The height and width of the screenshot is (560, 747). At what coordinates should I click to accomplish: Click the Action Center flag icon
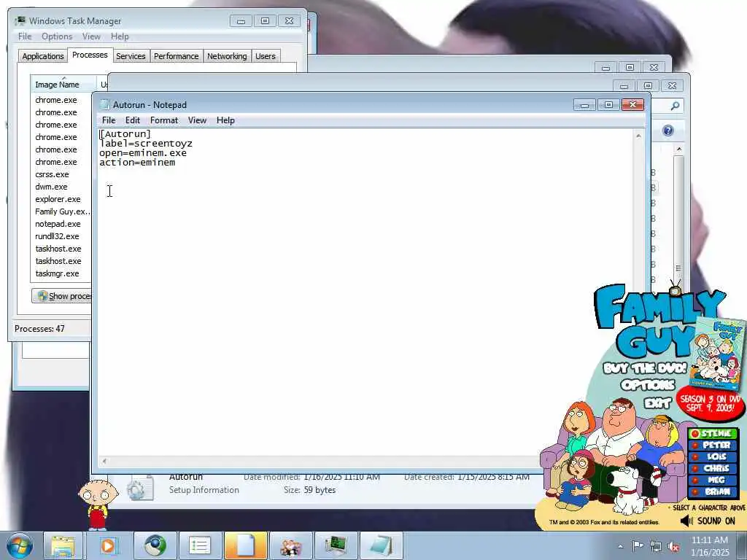pyautogui.click(x=638, y=545)
